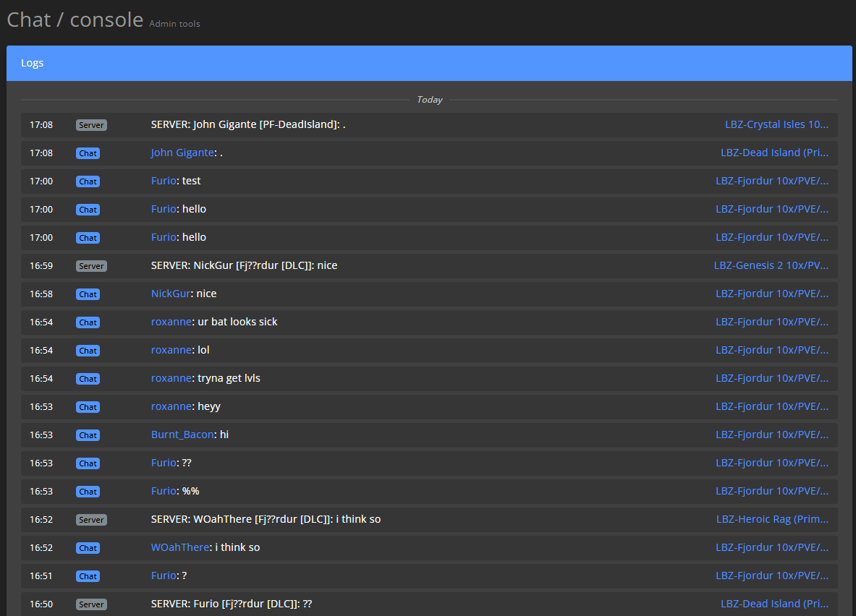
Task: Click the Chat / console page title
Action: pos(75,20)
